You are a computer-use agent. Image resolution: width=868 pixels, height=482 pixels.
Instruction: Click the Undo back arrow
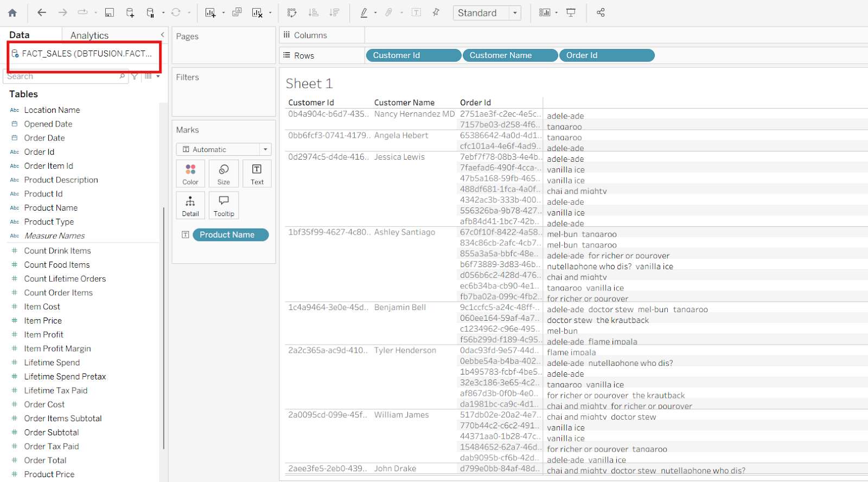pos(42,12)
